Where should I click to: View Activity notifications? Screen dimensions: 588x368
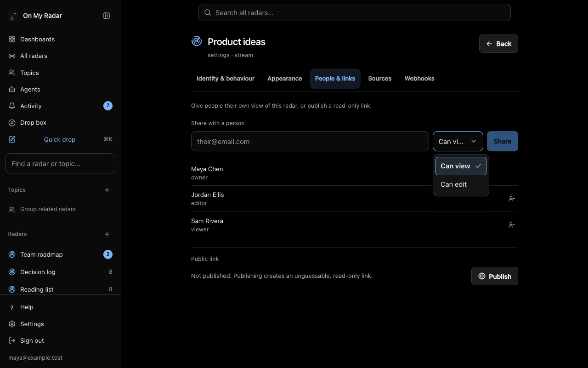[x=60, y=106]
